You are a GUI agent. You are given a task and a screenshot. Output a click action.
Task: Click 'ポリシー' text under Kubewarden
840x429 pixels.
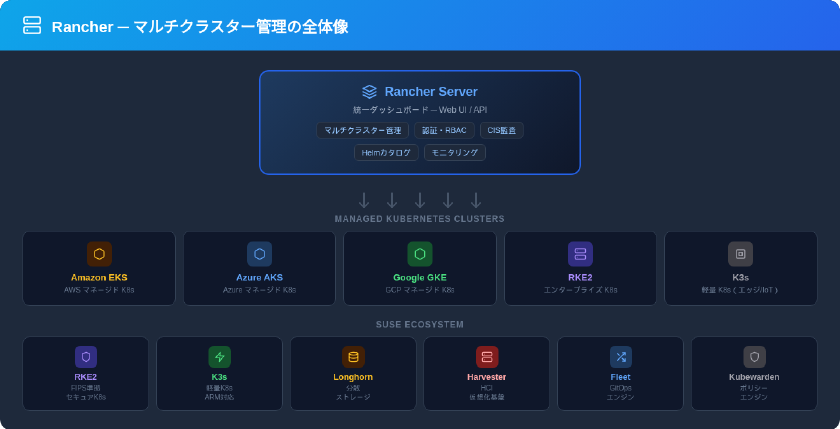point(754,387)
